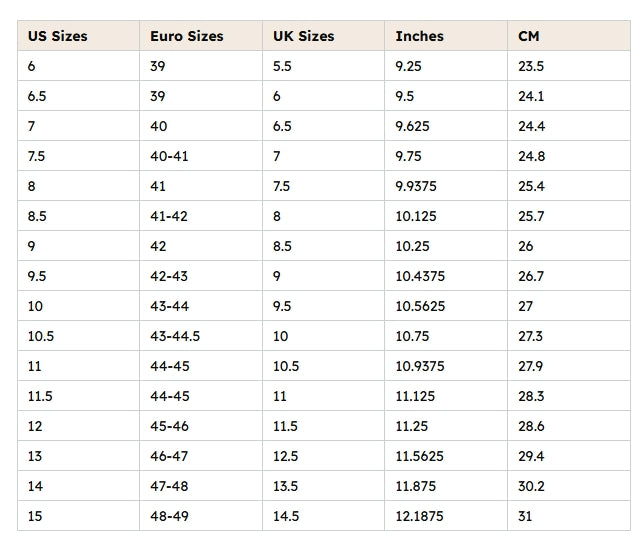Select the US size 6.5 cell
Viewport: 642px width, 544px height.
point(78,96)
